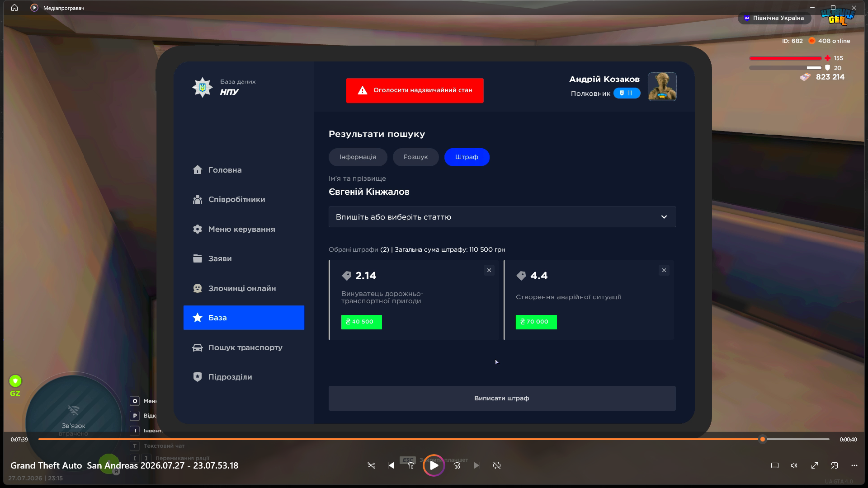This screenshot has height=488, width=868.
Task: Toggle repeat mode in player
Action: point(497,465)
